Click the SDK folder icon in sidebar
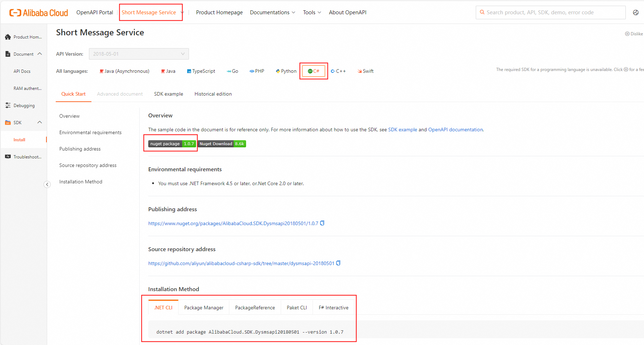The height and width of the screenshot is (345, 644). [8, 122]
